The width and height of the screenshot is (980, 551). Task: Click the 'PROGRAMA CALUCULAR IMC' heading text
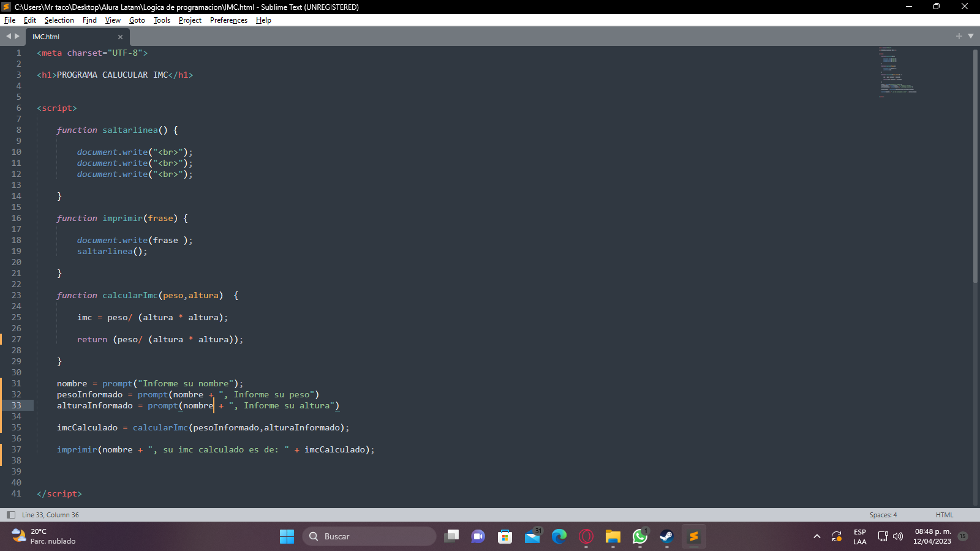click(112, 75)
